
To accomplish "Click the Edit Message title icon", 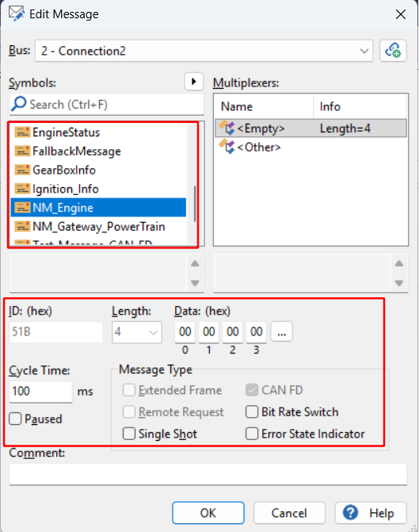I will [17, 13].
